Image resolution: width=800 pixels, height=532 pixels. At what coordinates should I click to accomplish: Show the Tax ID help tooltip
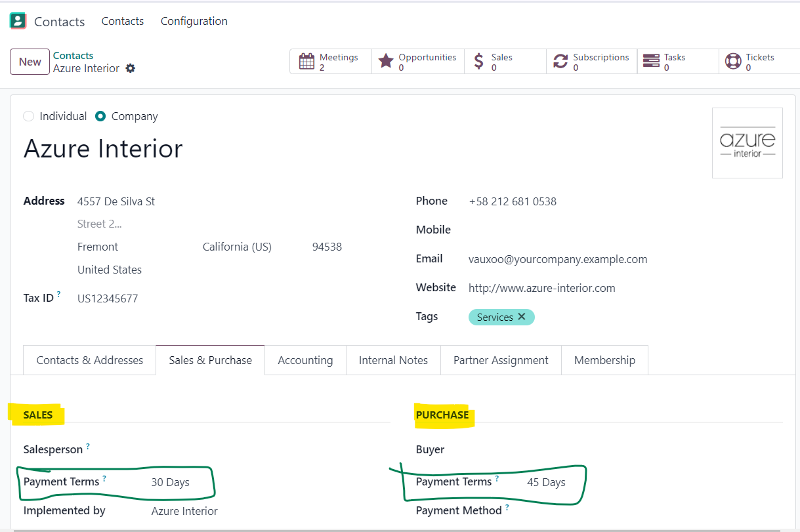coord(59,295)
